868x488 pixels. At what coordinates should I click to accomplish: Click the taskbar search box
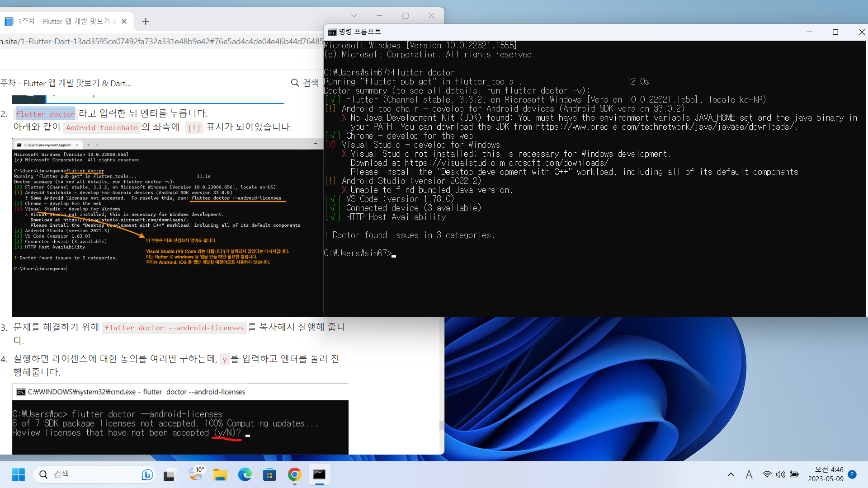point(94,474)
